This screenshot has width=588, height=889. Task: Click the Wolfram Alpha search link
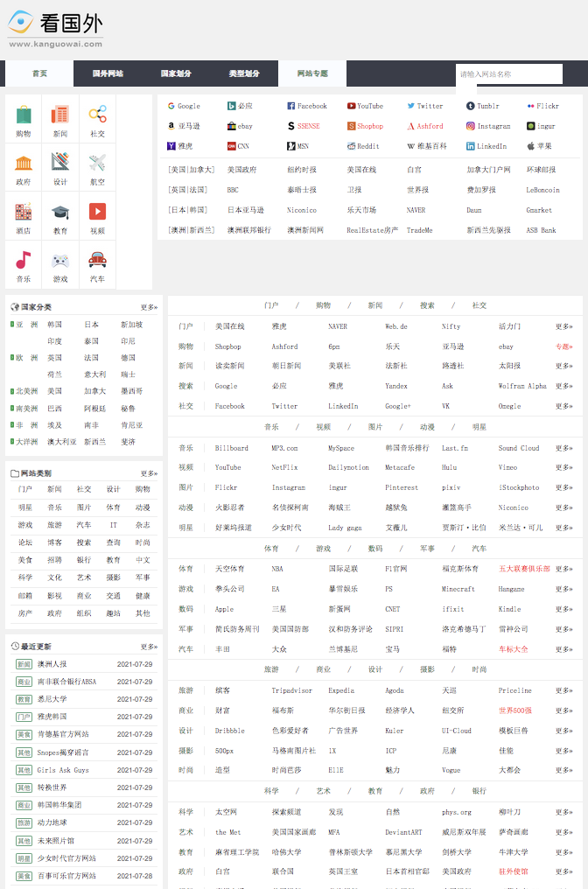(522, 386)
